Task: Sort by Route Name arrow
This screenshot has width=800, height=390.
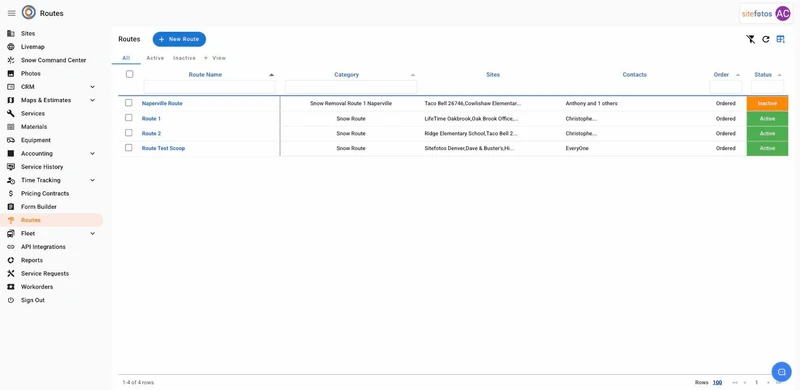Action: pos(271,75)
